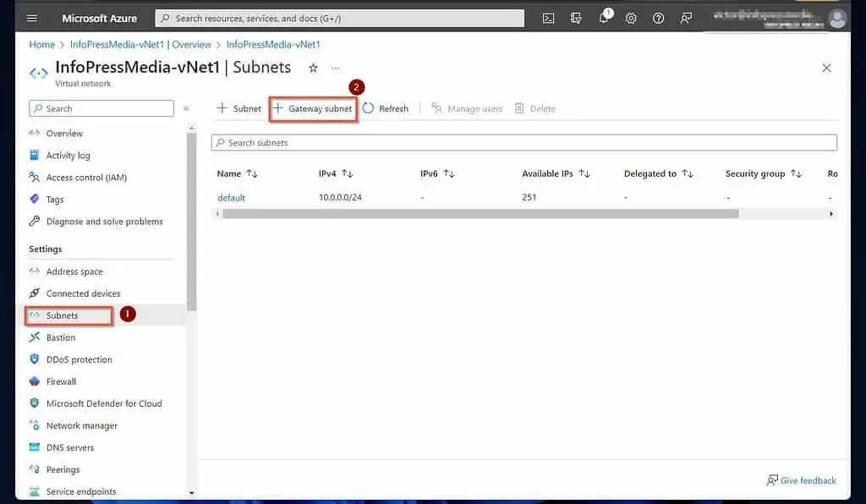Open the portal menu hamburger icon
The image size is (866, 504).
pos(33,18)
